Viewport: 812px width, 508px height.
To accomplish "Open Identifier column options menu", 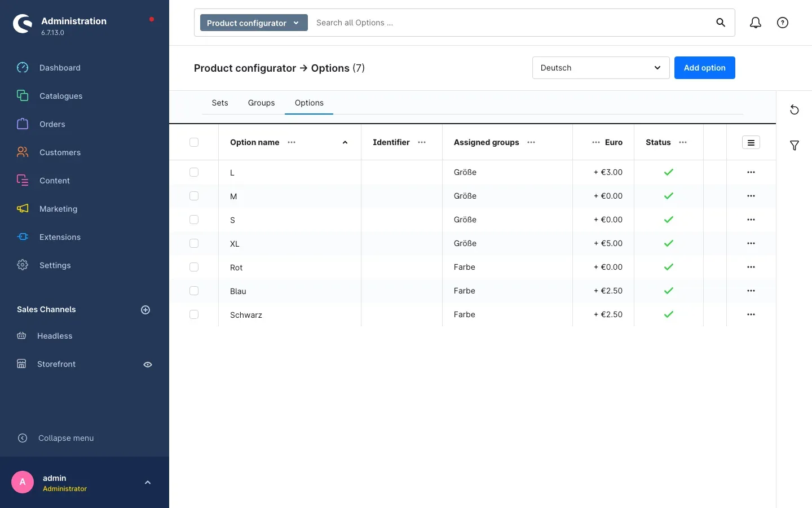I will (422, 142).
